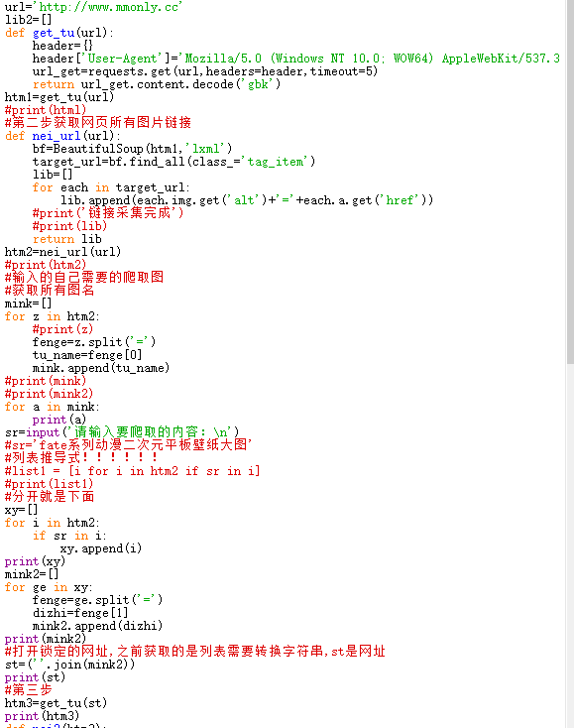Screen dimensions: 574x728
Task: Click the comment "#print(z)"
Action: pos(62,329)
